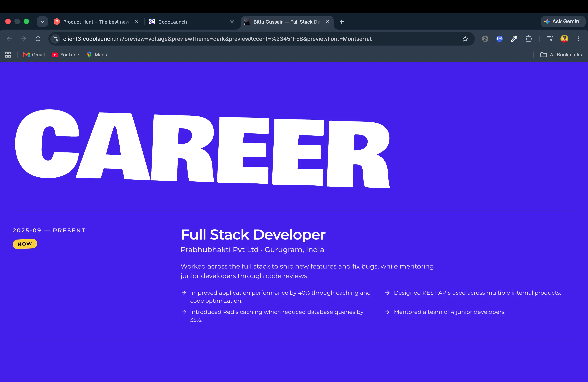Image resolution: width=588 pixels, height=382 pixels.
Task: Click the large CAREER heading
Action: pos(203,148)
